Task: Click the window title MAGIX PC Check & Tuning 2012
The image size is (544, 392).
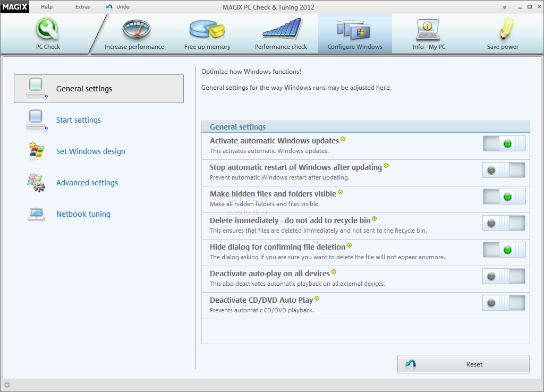Action: coord(268,7)
